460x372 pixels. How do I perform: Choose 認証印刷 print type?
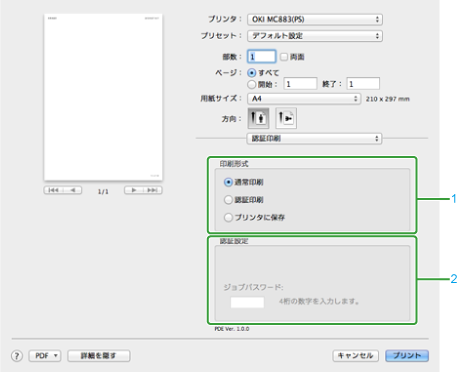(228, 200)
